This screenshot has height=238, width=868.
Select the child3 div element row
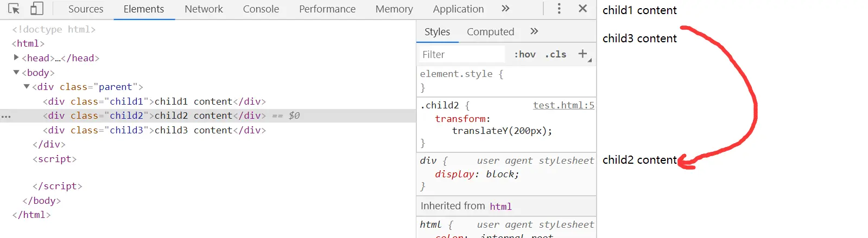[154, 130]
